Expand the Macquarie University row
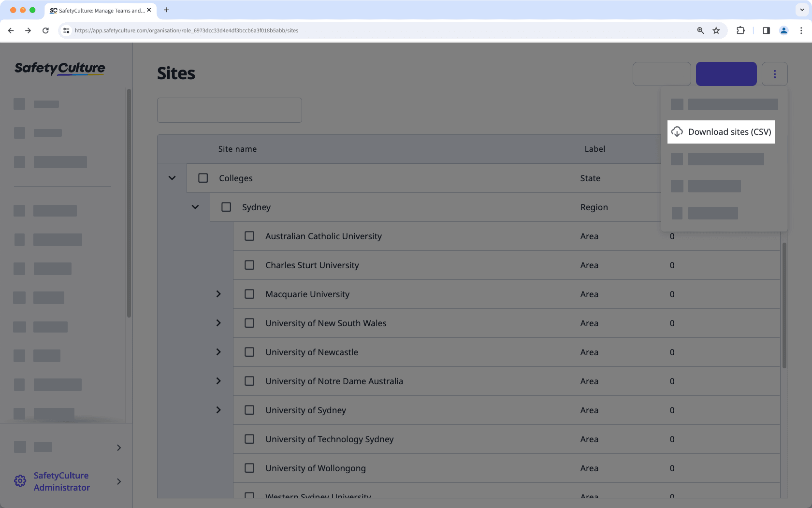Image resolution: width=812 pixels, height=508 pixels. [218, 294]
